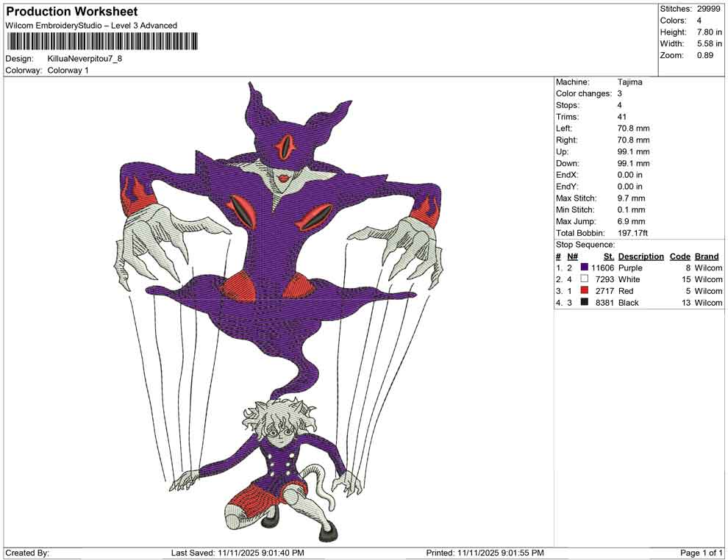Click the Up value '99.1 mm'
Screen dimensions: 728x560
tap(633, 151)
